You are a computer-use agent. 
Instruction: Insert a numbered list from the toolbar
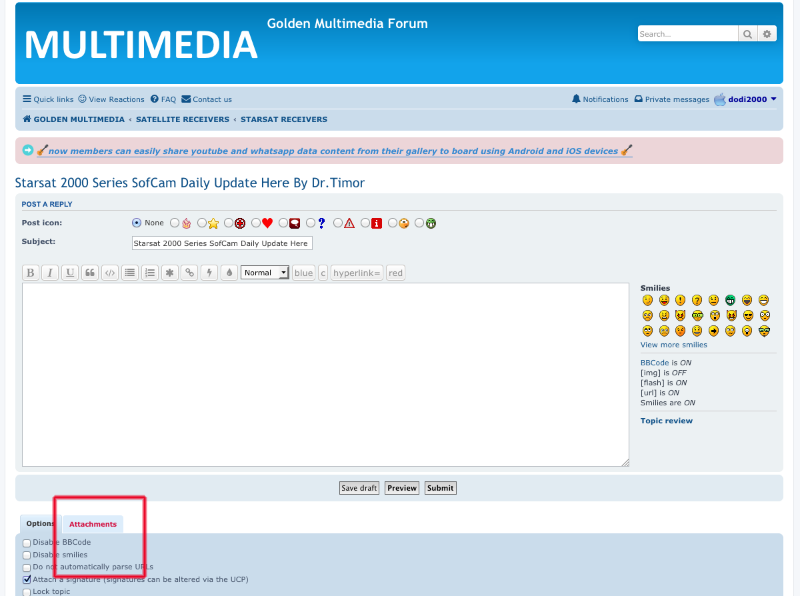tap(149, 273)
